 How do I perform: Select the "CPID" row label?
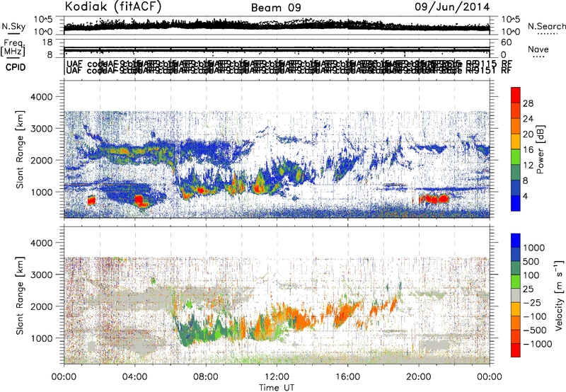16,67
